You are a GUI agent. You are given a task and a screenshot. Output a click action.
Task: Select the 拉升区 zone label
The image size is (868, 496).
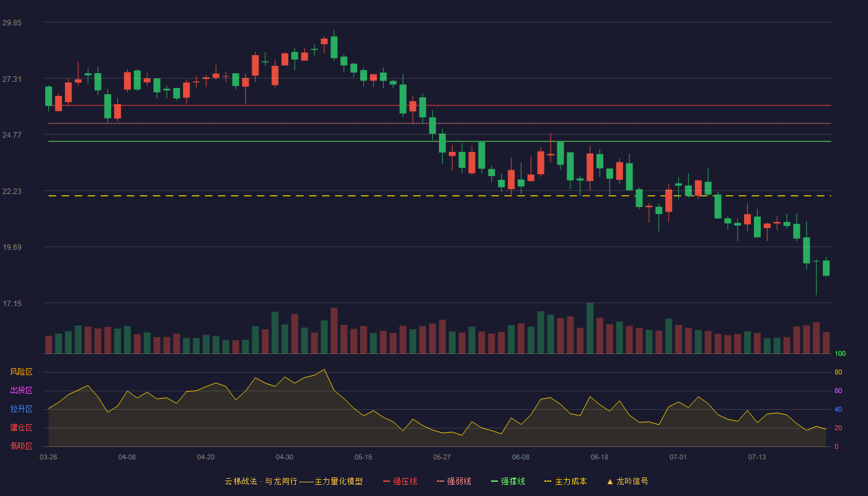[21, 409]
